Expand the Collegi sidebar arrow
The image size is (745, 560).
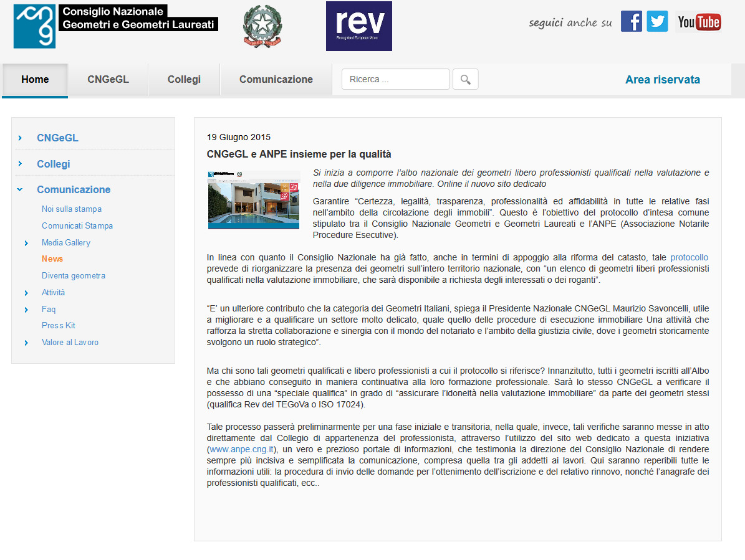click(20, 164)
